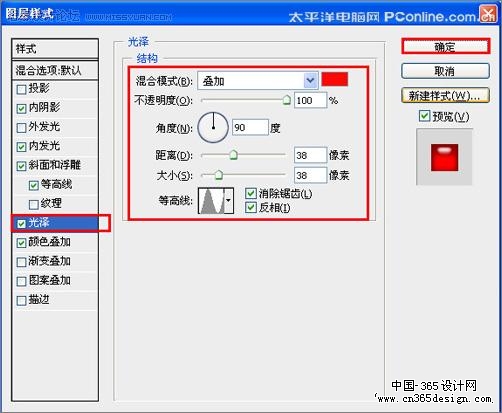The height and width of the screenshot is (413, 502).
Task: Click the 取消 cancel button
Action: click(x=446, y=71)
